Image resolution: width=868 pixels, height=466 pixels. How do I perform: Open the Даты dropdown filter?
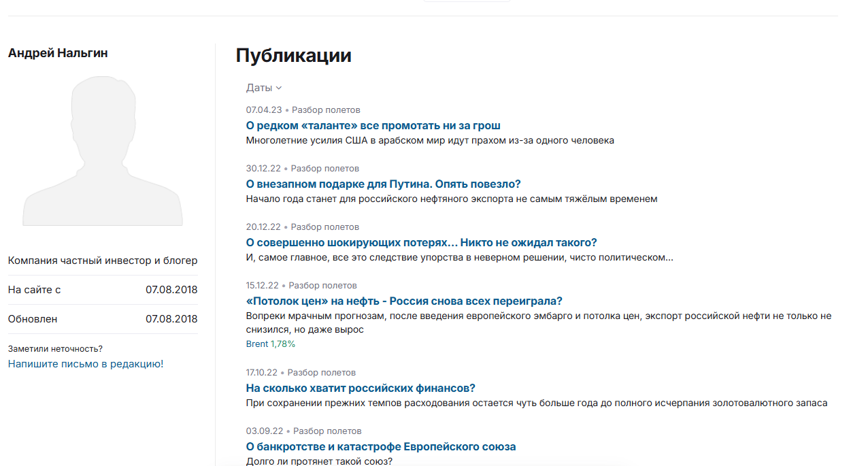tap(264, 88)
